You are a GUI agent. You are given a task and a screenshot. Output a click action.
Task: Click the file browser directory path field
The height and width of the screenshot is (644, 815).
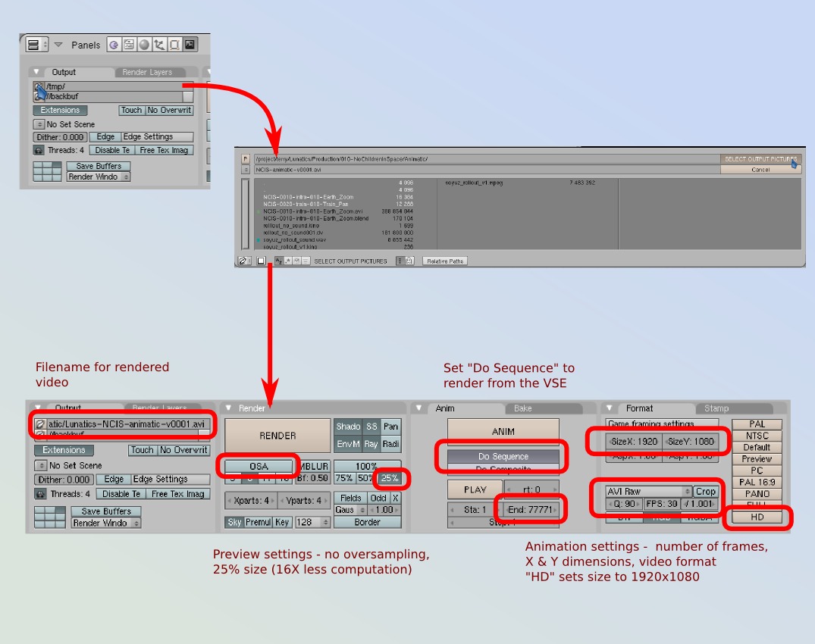pos(487,159)
